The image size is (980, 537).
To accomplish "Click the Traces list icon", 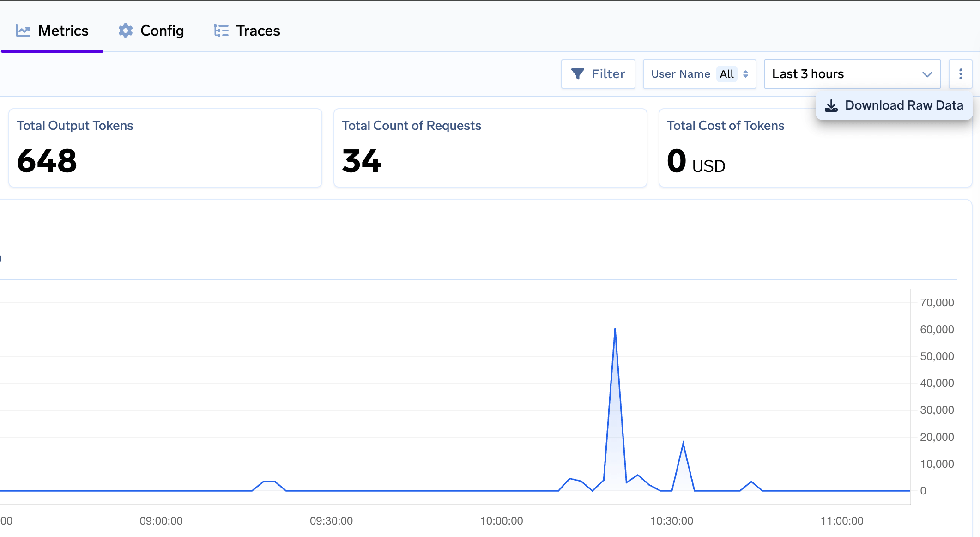I will pyautogui.click(x=221, y=31).
